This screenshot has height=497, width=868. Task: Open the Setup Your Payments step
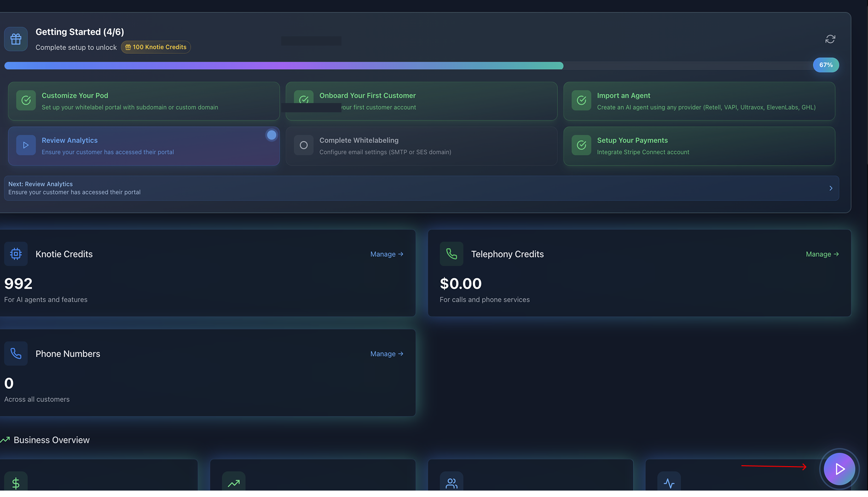pos(699,146)
